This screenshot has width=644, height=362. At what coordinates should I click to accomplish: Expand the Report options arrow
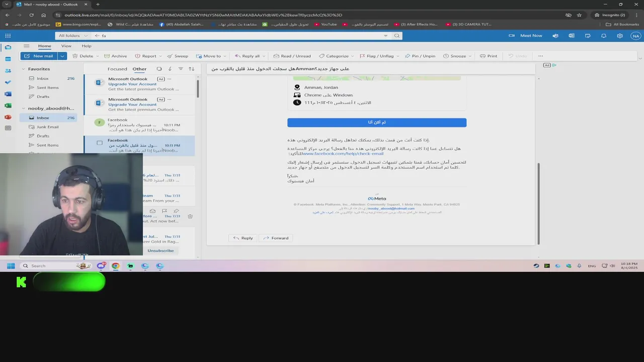click(160, 56)
